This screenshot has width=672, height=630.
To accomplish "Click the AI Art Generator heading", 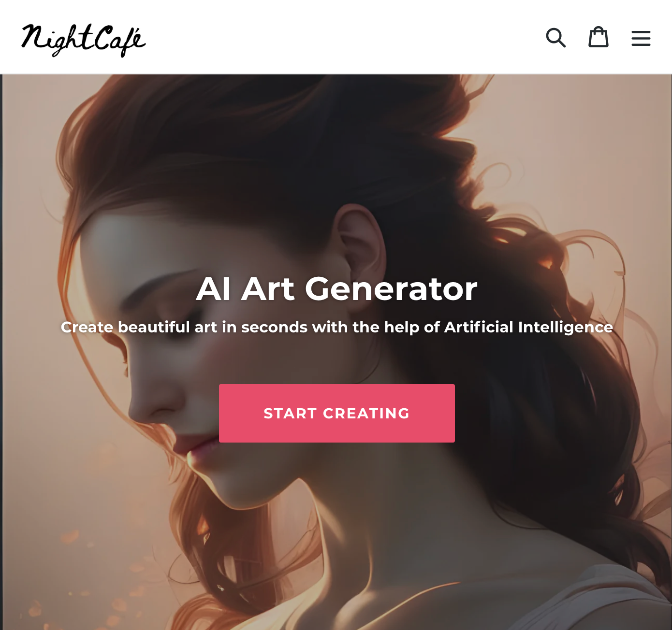I will [336, 289].
